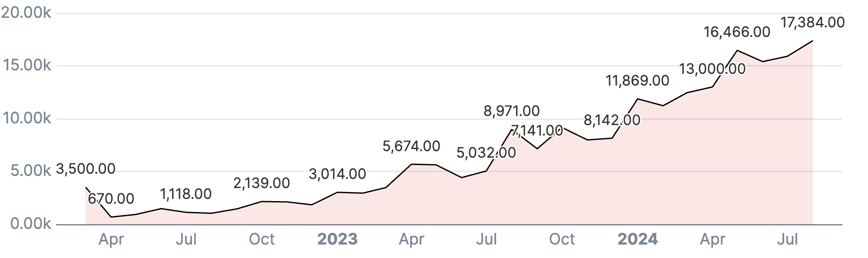The image size is (868, 258).
Task: Click the 7,141.00 data label
Action: pyautogui.click(x=537, y=130)
